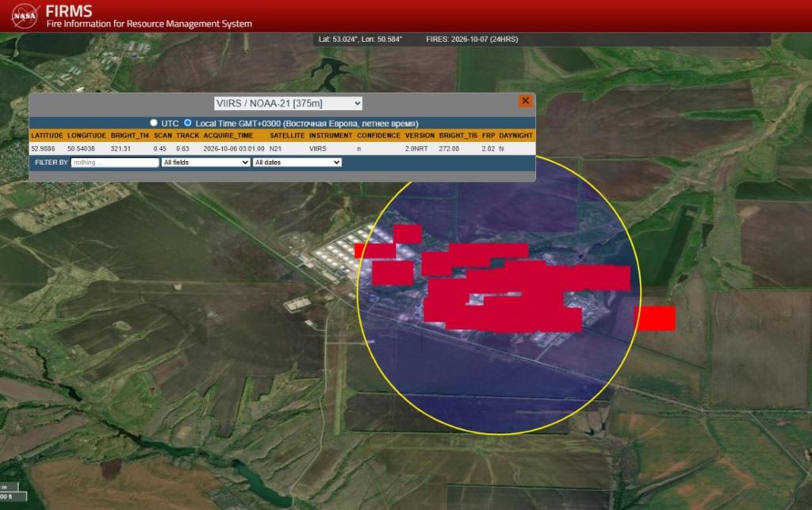The height and width of the screenshot is (510, 812).
Task: Click the CONFIDENCE column header
Action: (x=378, y=136)
